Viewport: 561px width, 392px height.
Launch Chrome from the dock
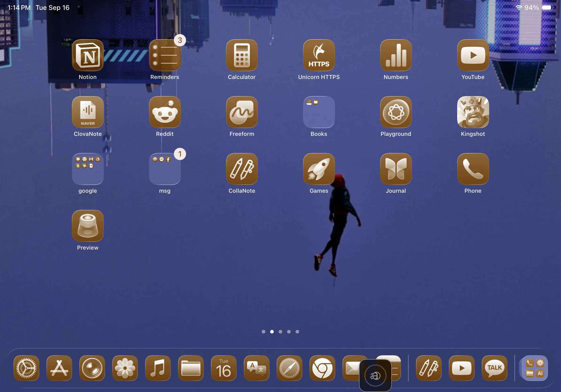coord(322,368)
